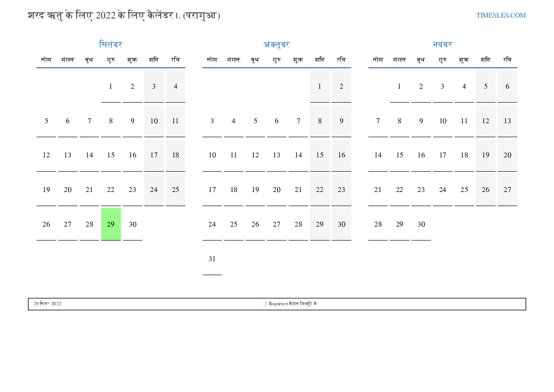Image resolution: width=554 pixels, height=392 pixels.
Task: Click रवि weekday header under नवंबर
Action: point(508,60)
